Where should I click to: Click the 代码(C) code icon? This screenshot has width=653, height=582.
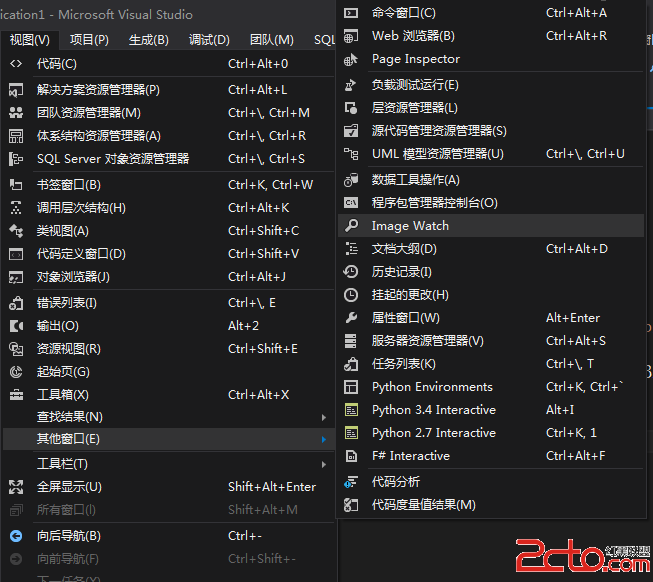16,64
